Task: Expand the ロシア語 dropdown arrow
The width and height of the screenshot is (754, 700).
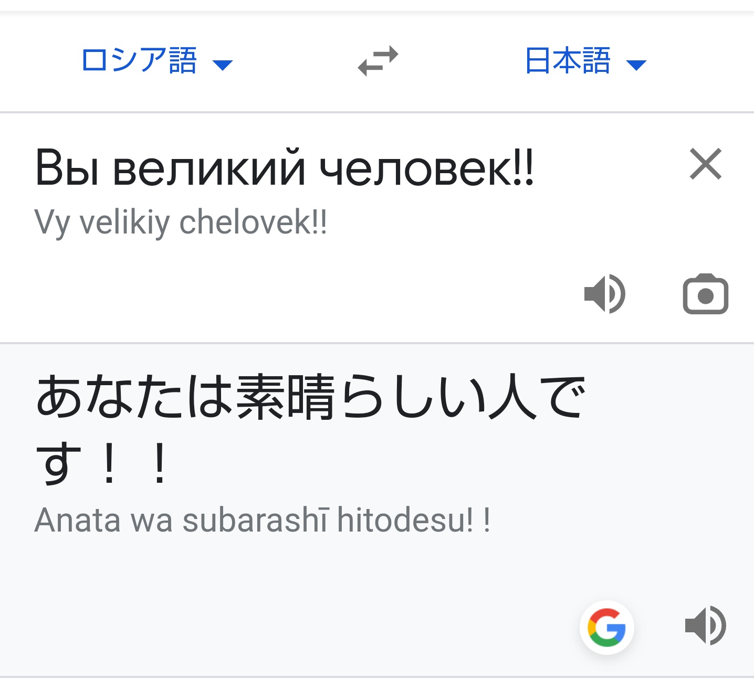Action: click(x=223, y=65)
